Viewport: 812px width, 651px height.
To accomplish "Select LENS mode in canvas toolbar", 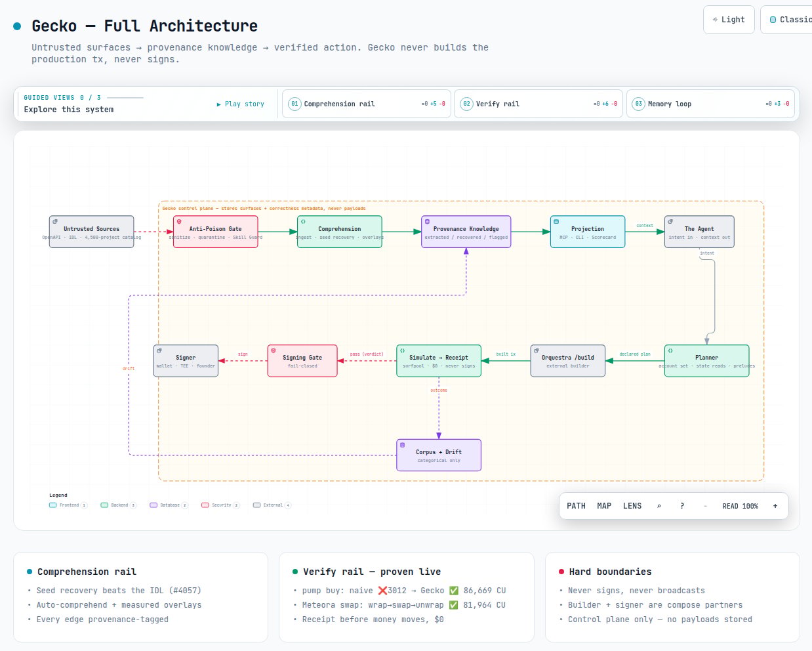I will click(632, 506).
